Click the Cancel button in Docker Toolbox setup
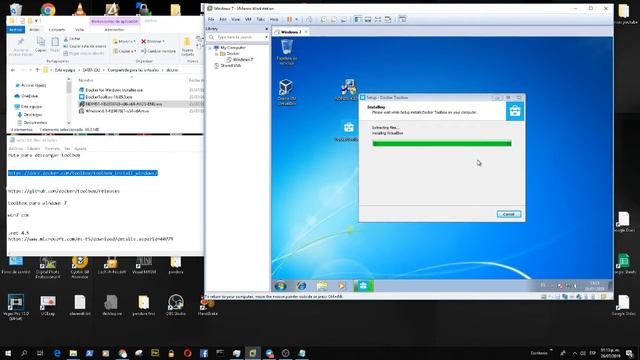The image size is (640, 360). pyautogui.click(x=509, y=214)
